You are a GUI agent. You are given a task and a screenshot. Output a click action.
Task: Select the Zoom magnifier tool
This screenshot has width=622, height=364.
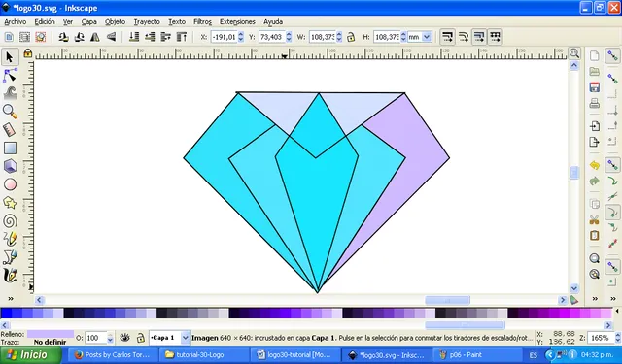[10, 112]
